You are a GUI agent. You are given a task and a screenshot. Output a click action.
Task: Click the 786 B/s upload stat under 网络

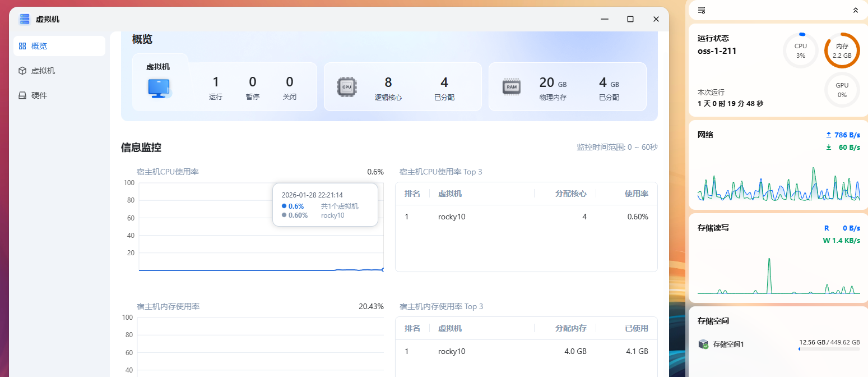pos(843,135)
